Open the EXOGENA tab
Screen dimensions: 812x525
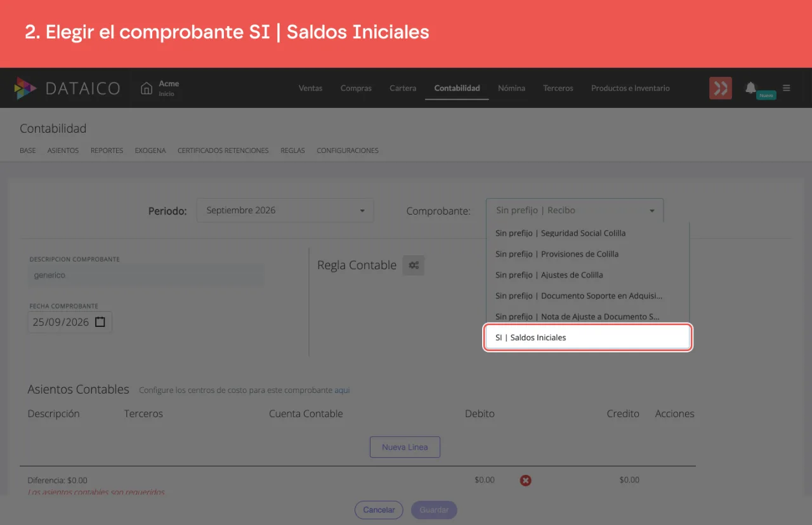150,151
